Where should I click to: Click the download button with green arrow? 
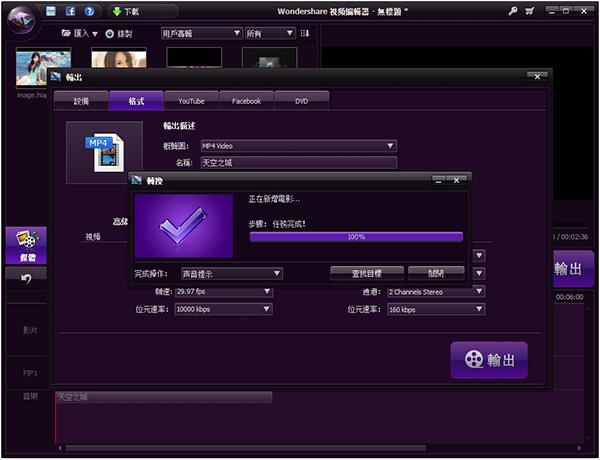126,11
